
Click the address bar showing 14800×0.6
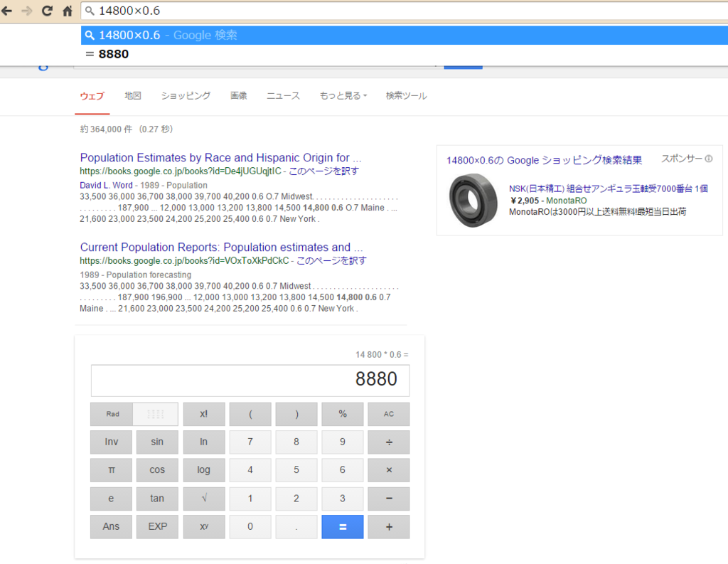pyautogui.click(x=404, y=11)
